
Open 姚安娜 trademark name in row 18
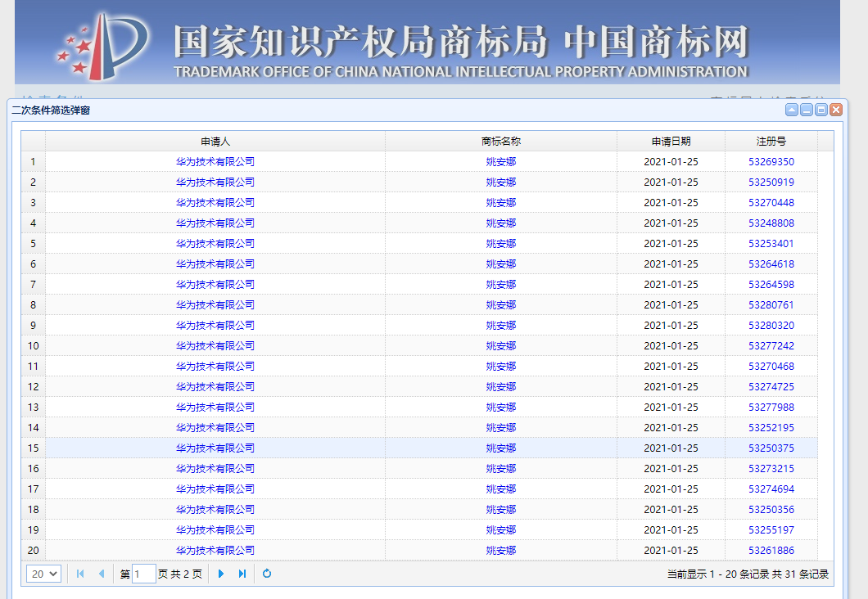coord(501,510)
